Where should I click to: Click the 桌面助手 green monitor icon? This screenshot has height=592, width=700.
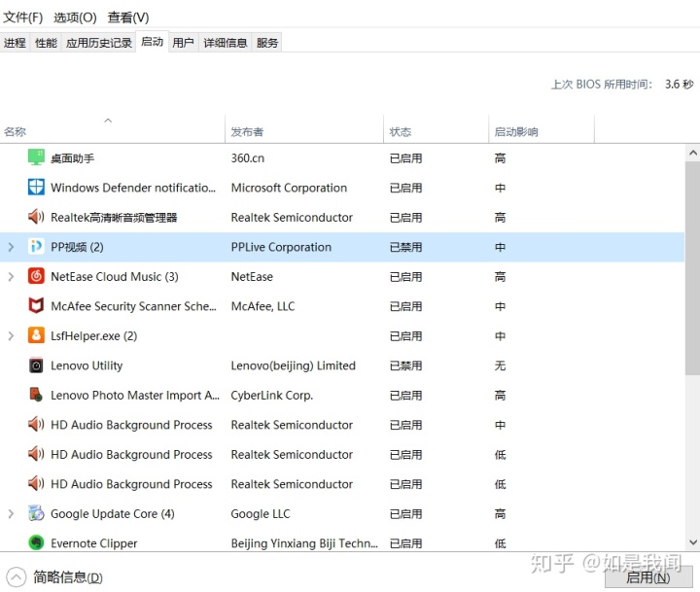(36, 157)
